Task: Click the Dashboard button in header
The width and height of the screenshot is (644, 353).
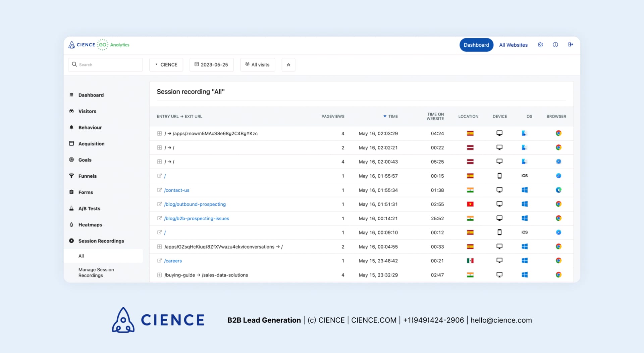Action: pos(476,45)
